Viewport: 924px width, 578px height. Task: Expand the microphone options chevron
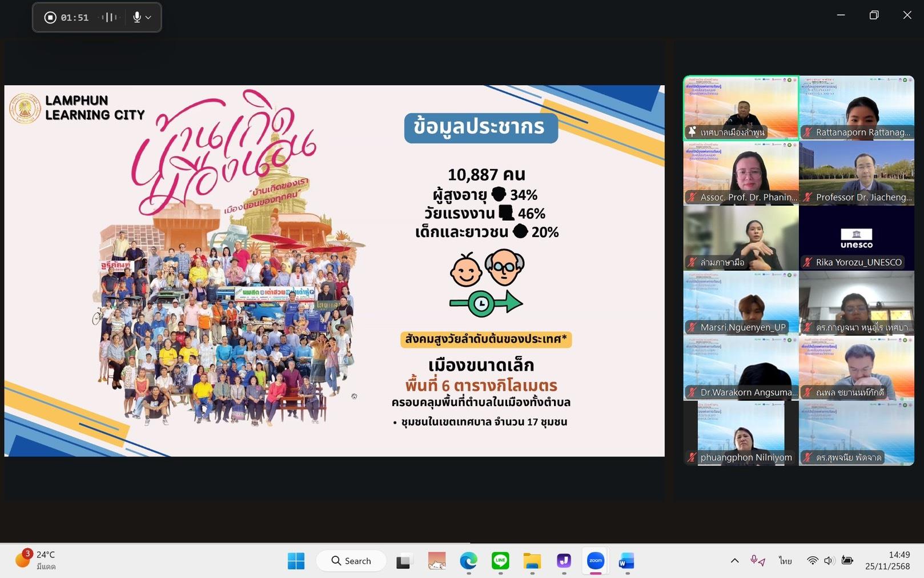pyautogui.click(x=148, y=18)
